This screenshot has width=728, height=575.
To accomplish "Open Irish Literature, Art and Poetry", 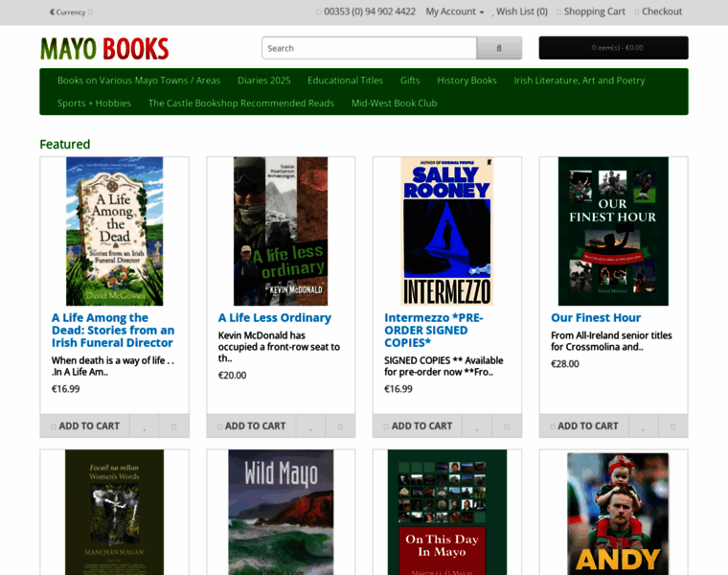I will 579,80.
